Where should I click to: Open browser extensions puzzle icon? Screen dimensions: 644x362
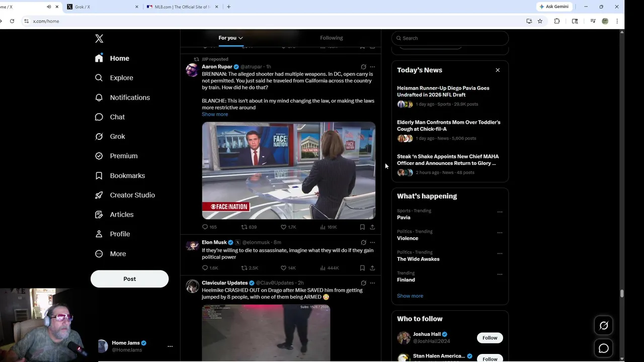[x=557, y=21]
